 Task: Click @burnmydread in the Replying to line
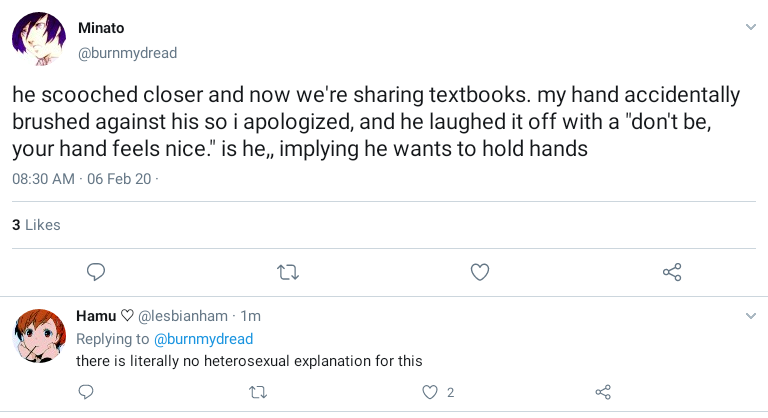coord(204,339)
